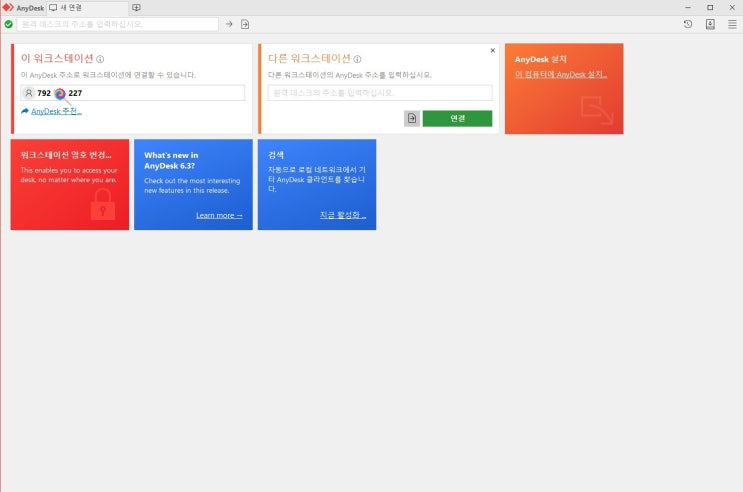Open the hamburger main menu
The width and height of the screenshot is (743, 492).
tap(732, 24)
